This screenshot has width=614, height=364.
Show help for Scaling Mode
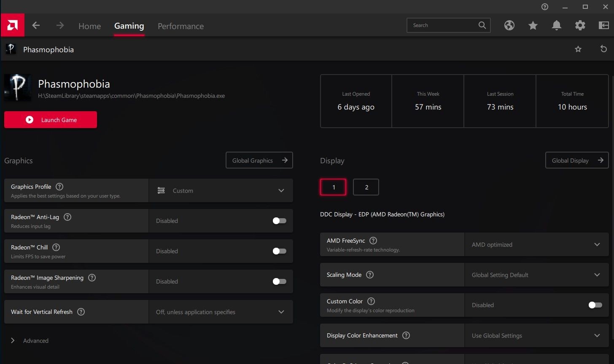pos(369,275)
